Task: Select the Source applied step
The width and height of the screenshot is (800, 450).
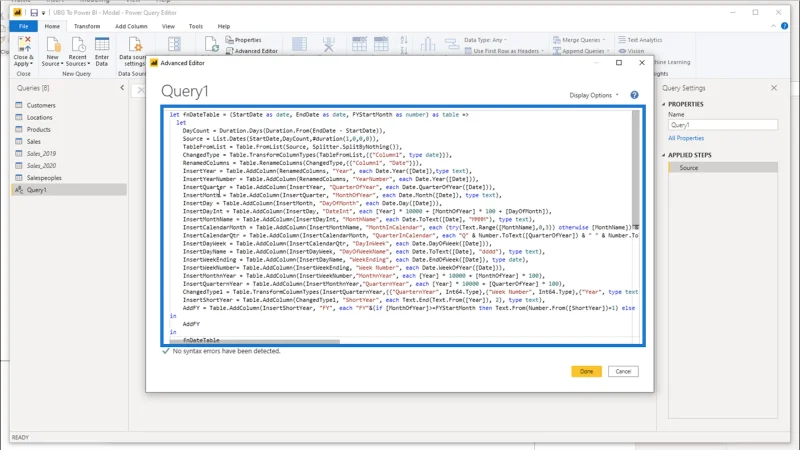Action: [723, 168]
